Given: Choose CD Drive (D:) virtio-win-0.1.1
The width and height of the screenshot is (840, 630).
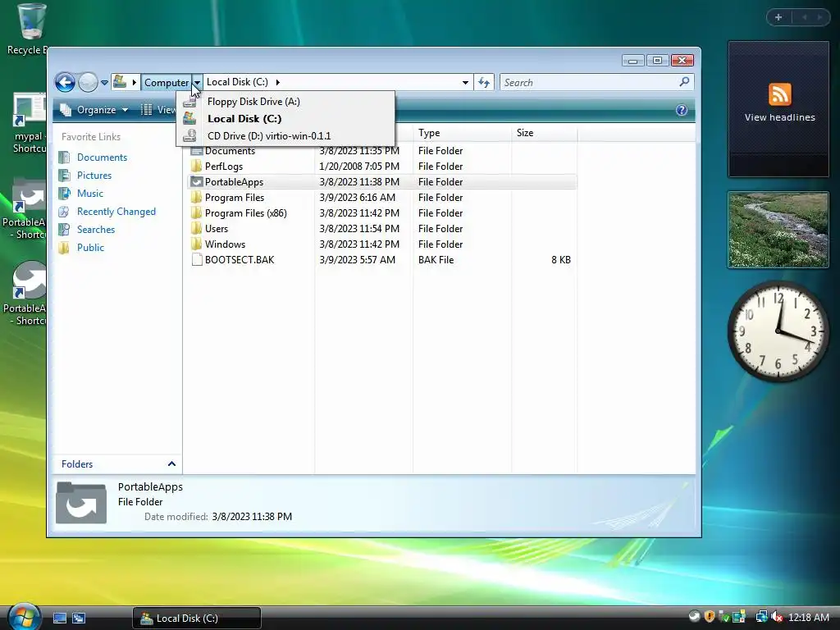Looking at the screenshot, I should pyautogui.click(x=285, y=135).
